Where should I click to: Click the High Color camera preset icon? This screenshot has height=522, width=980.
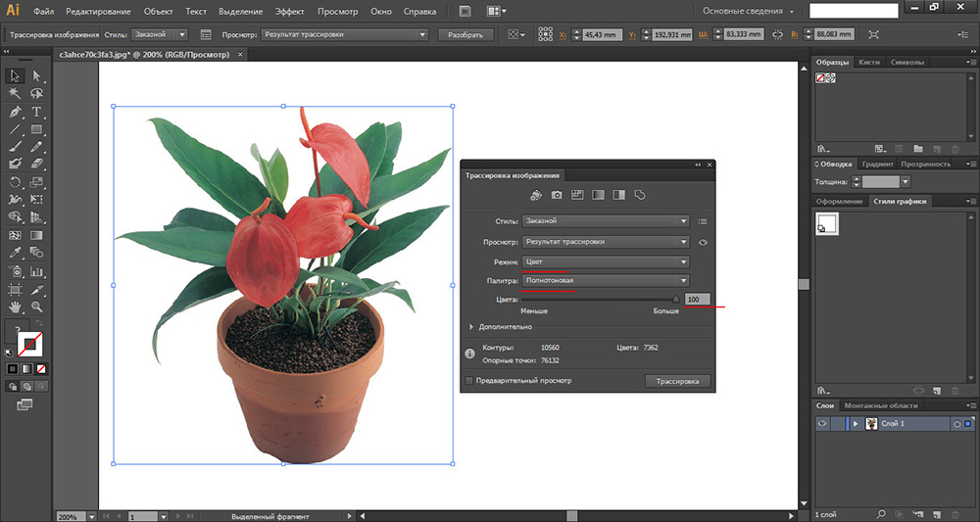(x=557, y=195)
